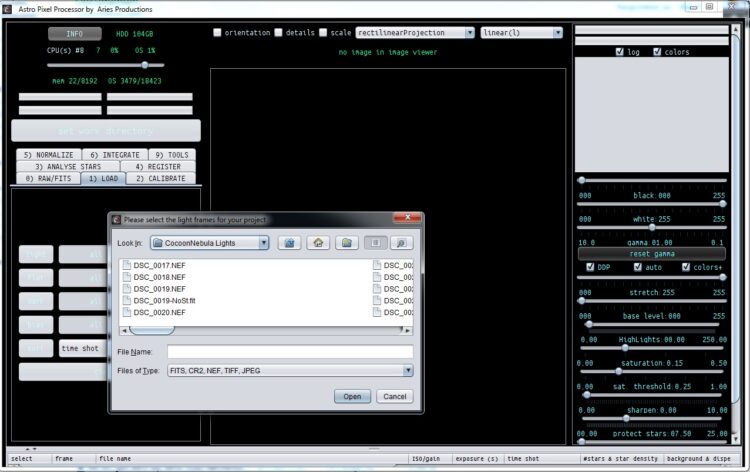The height and width of the screenshot is (472, 750).
Task: Enable the scale checkbox
Action: click(x=323, y=33)
